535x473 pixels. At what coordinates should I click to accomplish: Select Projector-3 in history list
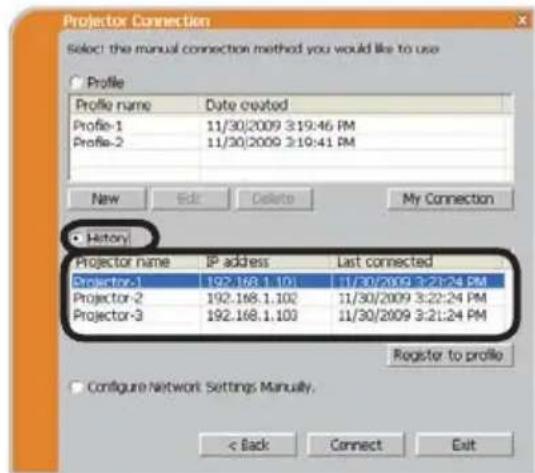click(108, 315)
